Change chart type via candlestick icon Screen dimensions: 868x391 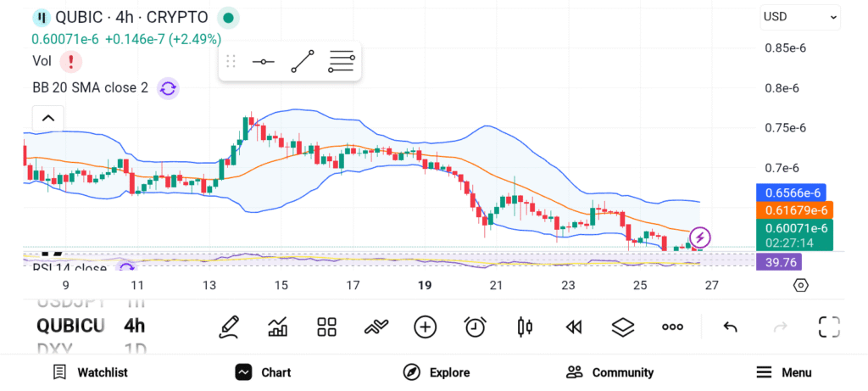tap(525, 327)
